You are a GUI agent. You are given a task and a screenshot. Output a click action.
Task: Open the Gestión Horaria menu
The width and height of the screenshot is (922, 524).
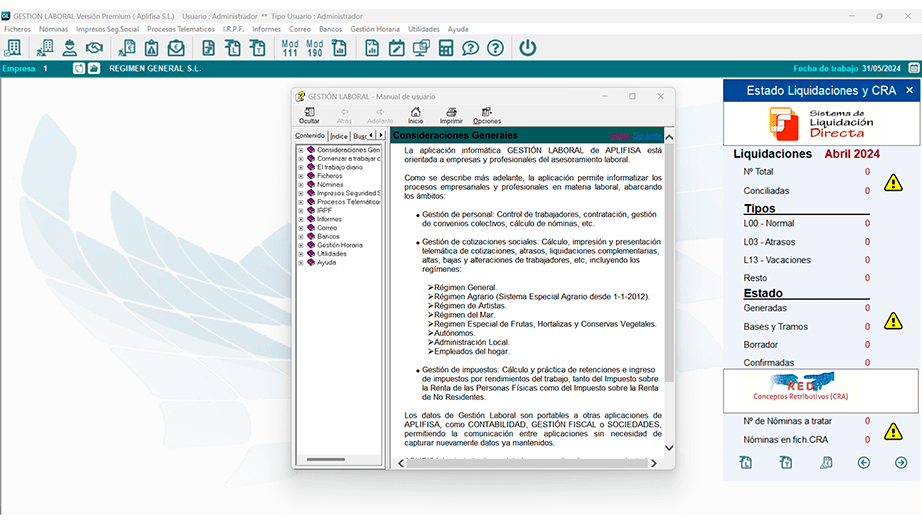[375, 29]
